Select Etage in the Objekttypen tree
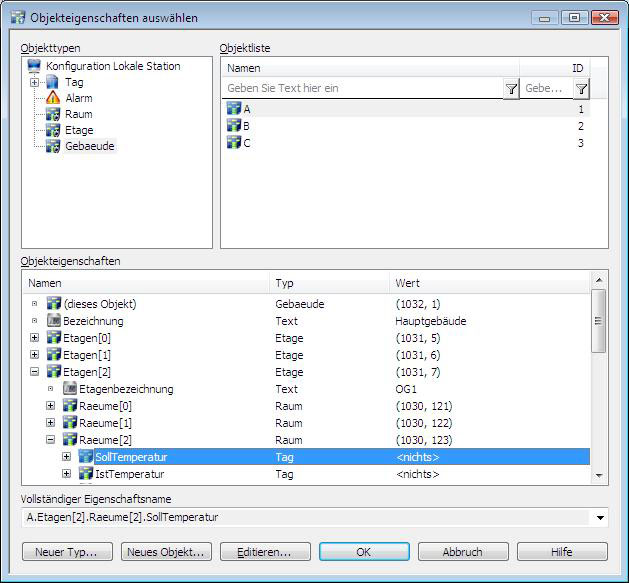This screenshot has height=583, width=629. coord(79,130)
